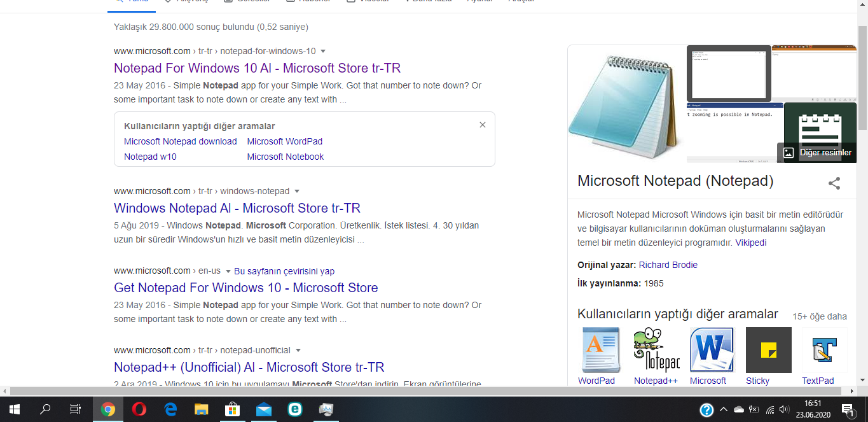Image resolution: width=868 pixels, height=422 pixels.
Task: Open the Action Center notifications icon
Action: (x=848, y=409)
